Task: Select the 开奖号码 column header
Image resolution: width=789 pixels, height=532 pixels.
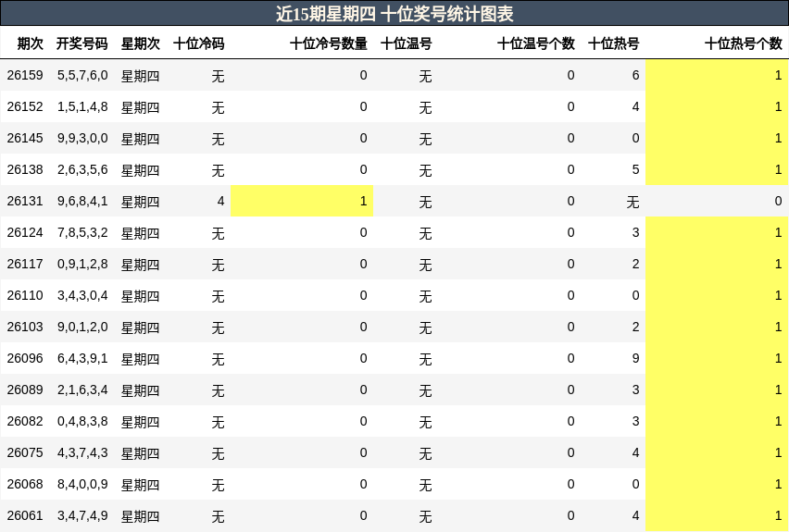Action: (x=82, y=43)
